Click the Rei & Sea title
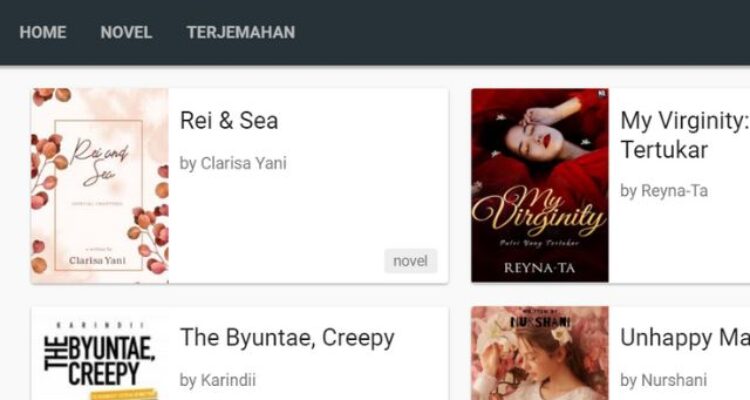 (x=229, y=120)
